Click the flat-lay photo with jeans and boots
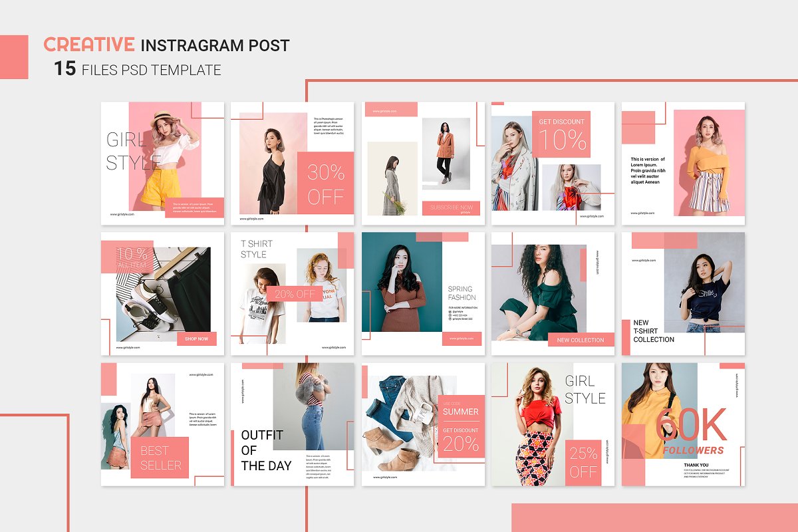The width and height of the screenshot is (798, 532). point(409,423)
